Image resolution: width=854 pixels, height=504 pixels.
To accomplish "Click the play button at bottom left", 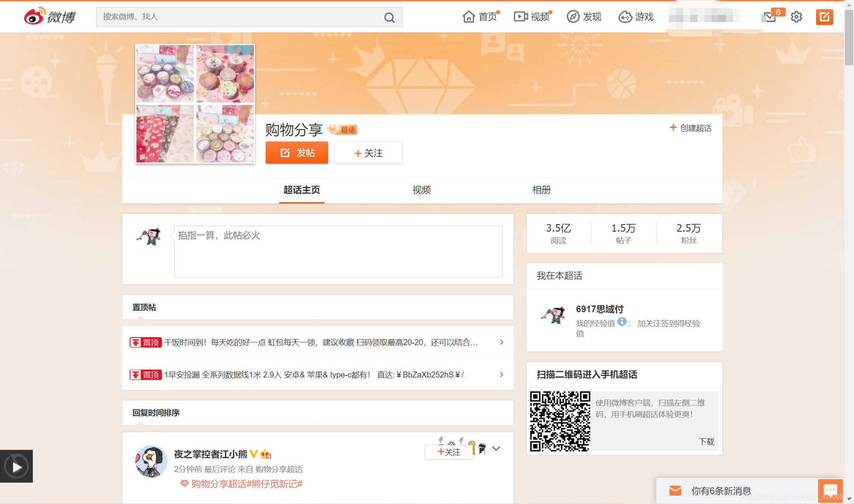I will click(17, 467).
